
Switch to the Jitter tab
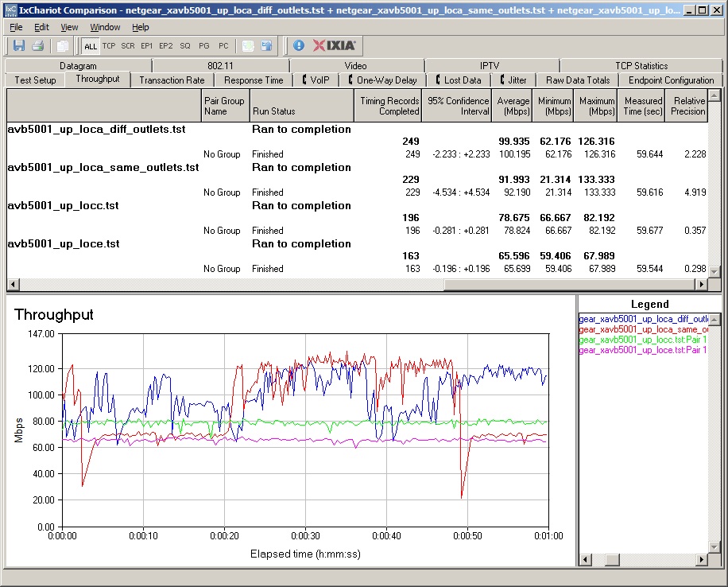[x=513, y=80]
